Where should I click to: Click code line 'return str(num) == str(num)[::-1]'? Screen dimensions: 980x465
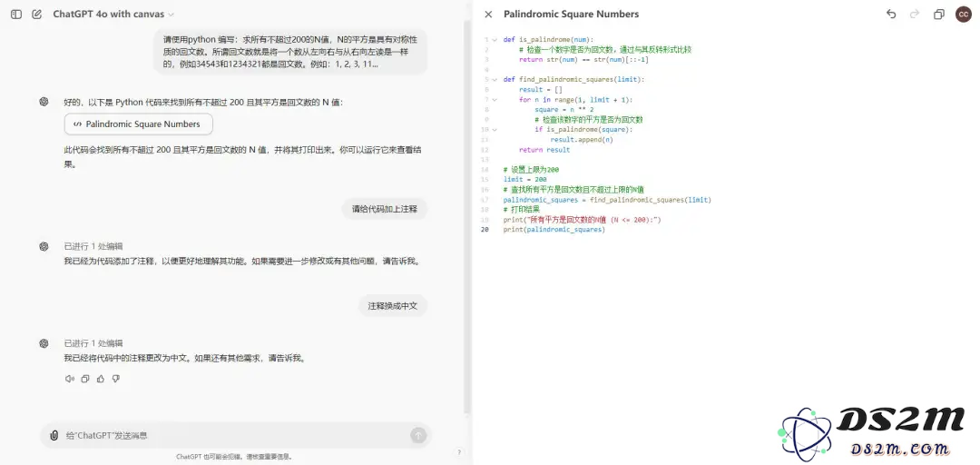coord(583,59)
